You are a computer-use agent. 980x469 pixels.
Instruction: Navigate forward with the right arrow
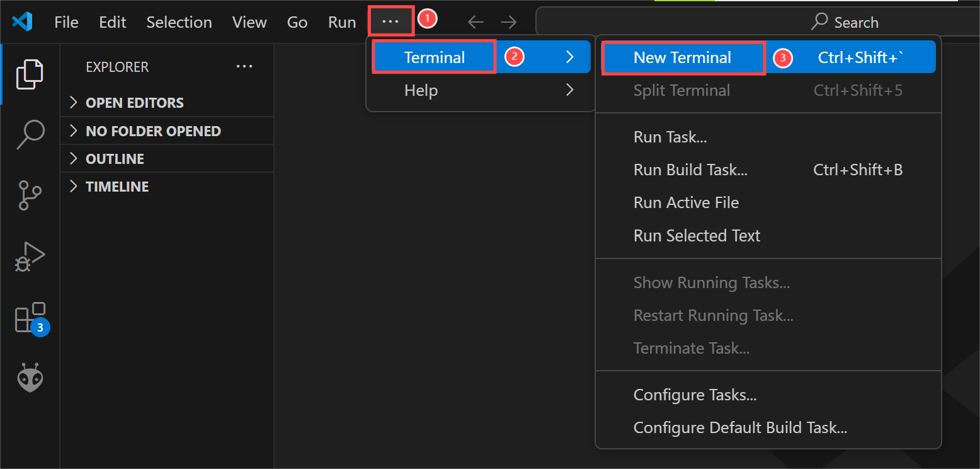pyautogui.click(x=508, y=22)
